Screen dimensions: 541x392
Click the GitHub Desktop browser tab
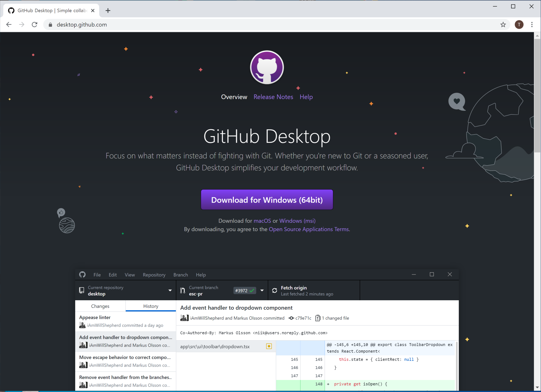51,10
